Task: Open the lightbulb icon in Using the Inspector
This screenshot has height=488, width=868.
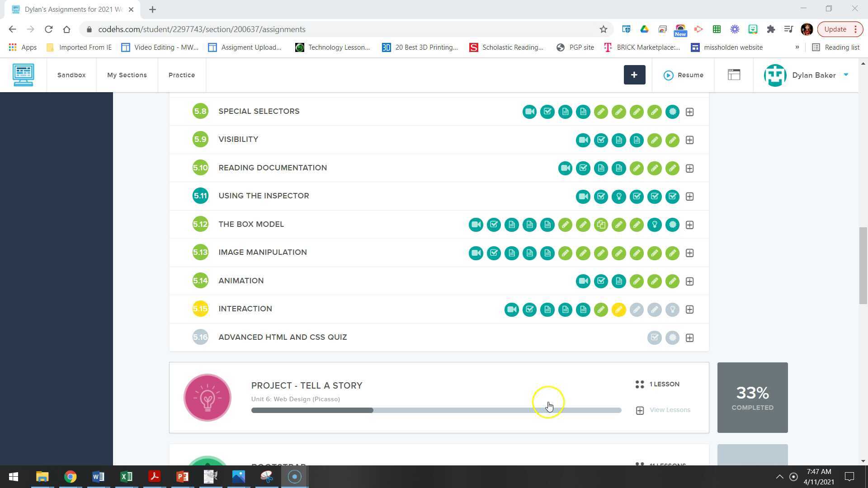Action: tap(618, 197)
